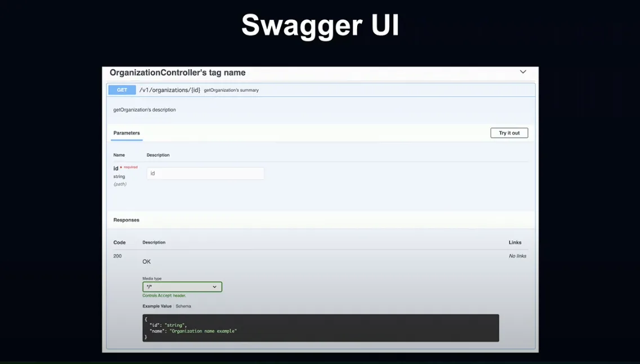The image size is (640, 364).
Task: Click the Swagger UI slide title
Action: pyautogui.click(x=320, y=25)
